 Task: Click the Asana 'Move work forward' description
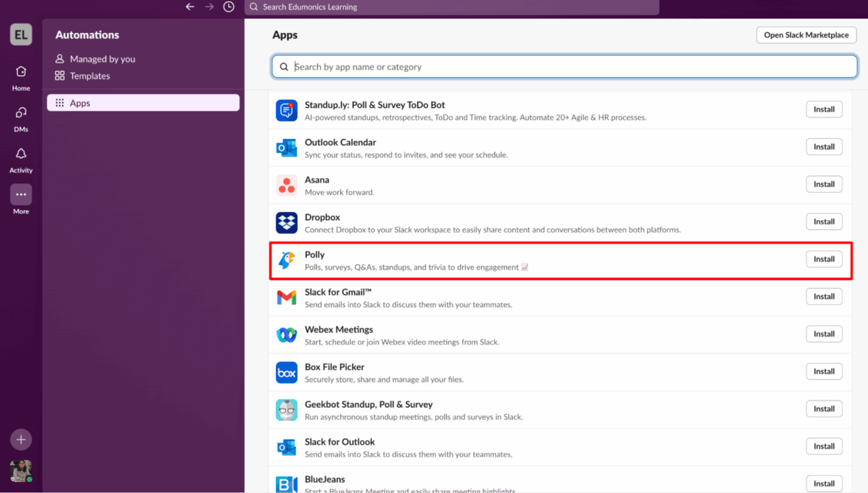click(339, 192)
